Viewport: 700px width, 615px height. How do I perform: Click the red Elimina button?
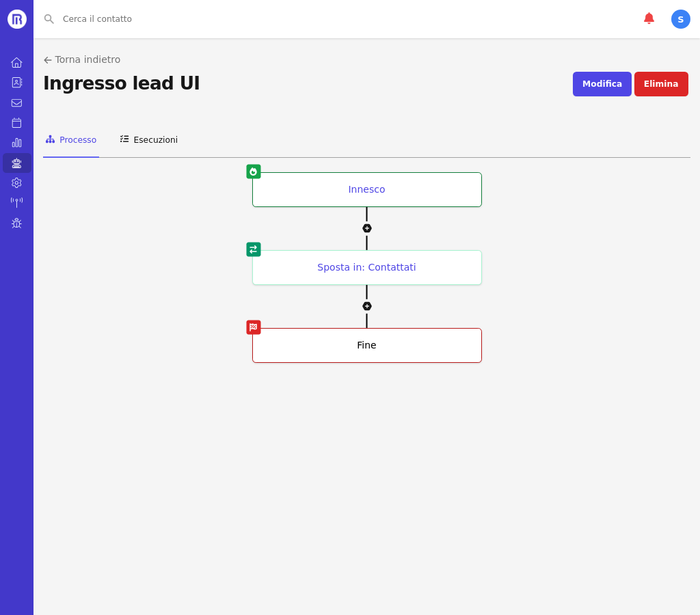click(x=660, y=84)
